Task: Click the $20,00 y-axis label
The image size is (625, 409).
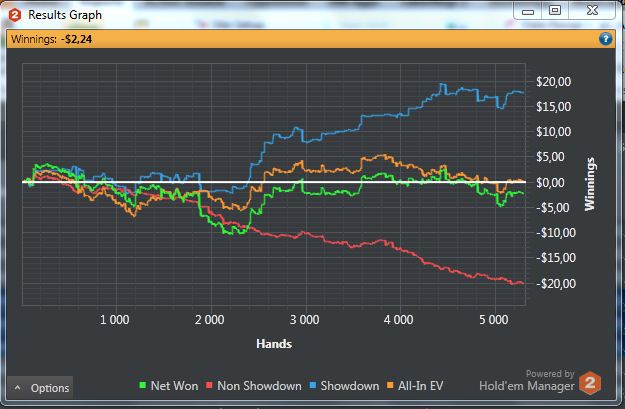Action: pos(553,82)
